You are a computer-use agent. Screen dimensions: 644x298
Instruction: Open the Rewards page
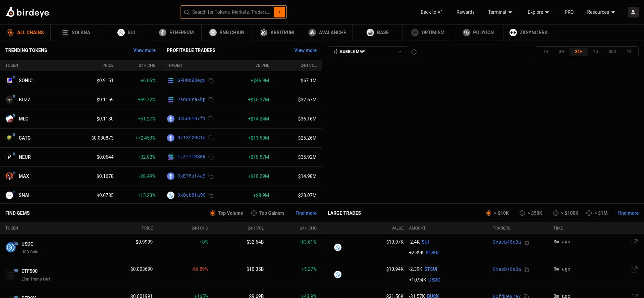point(465,12)
